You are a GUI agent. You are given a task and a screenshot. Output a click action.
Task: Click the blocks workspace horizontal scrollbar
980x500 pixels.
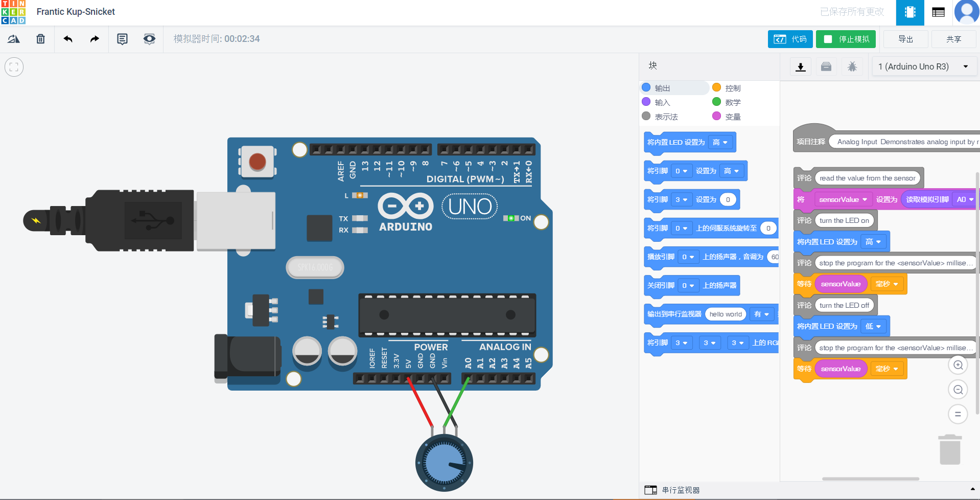click(x=871, y=479)
